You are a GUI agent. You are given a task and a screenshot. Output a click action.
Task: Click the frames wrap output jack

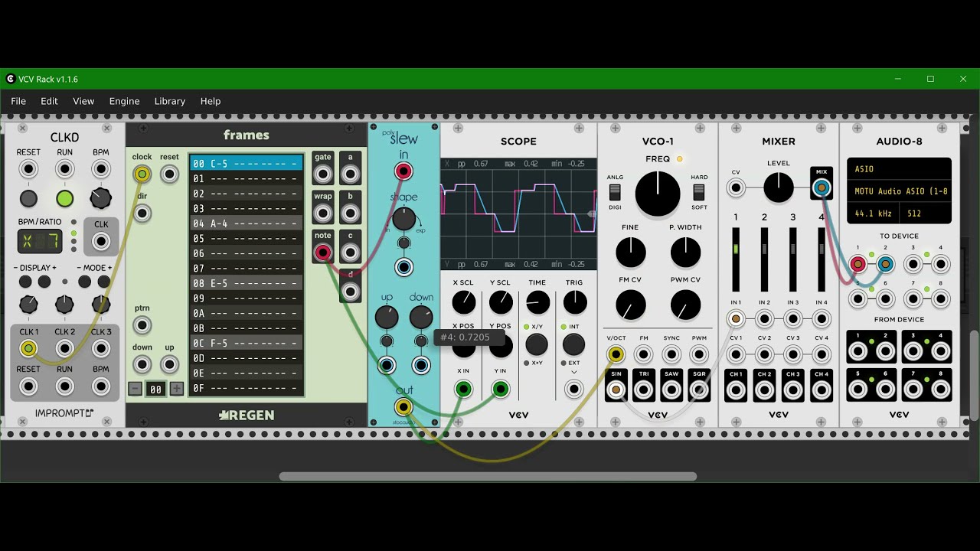pos(323,214)
